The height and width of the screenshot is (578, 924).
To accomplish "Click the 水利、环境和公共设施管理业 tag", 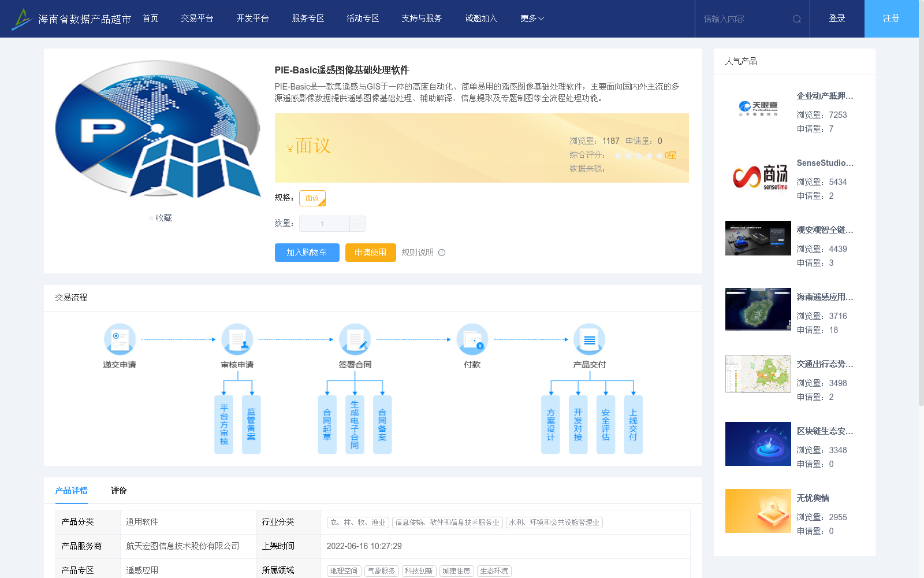I will pos(554,523).
